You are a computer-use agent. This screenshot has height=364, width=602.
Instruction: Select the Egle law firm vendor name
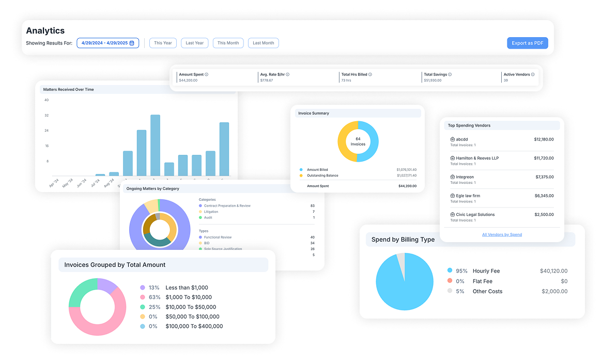(x=468, y=196)
